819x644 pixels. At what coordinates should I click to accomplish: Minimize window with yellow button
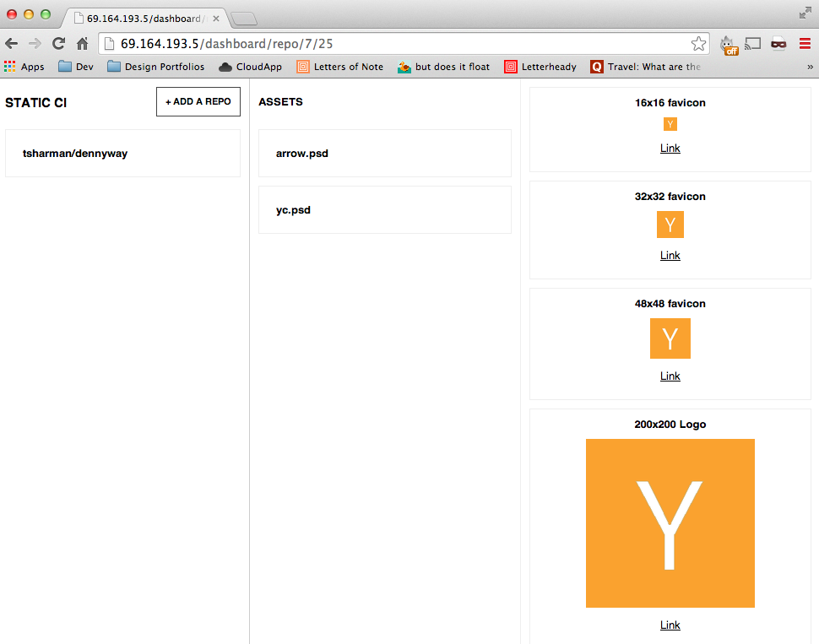29,14
